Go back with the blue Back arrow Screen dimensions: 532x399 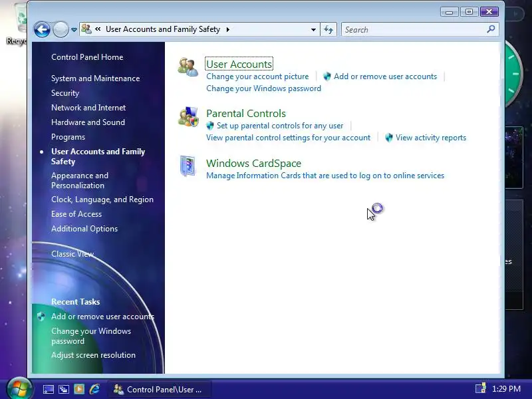tap(42, 29)
